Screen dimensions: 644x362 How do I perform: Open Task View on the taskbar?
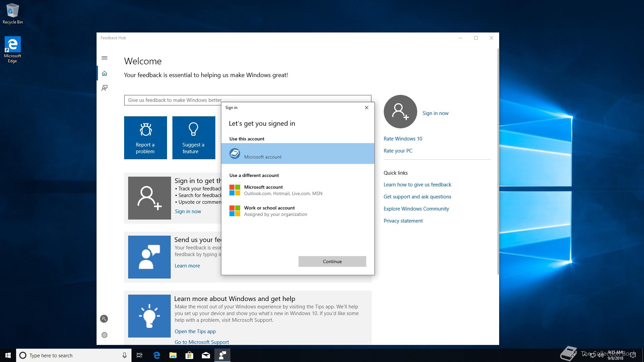pyautogui.click(x=140, y=355)
